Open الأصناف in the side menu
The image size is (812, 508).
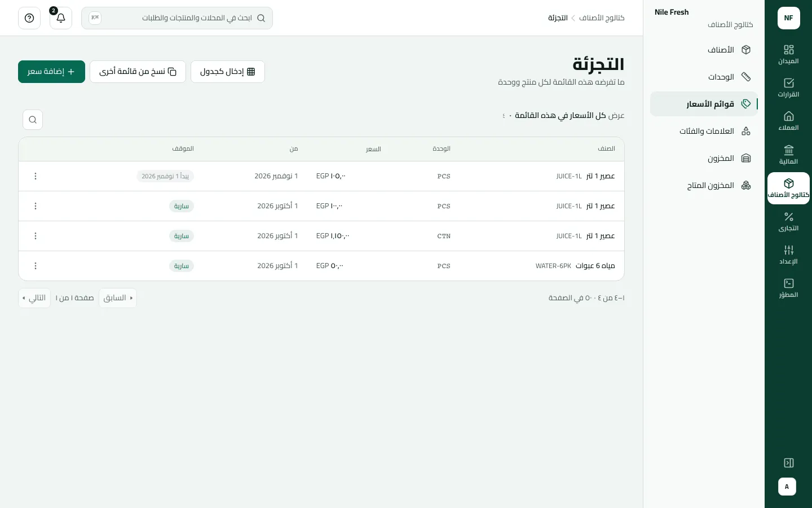coord(704,50)
